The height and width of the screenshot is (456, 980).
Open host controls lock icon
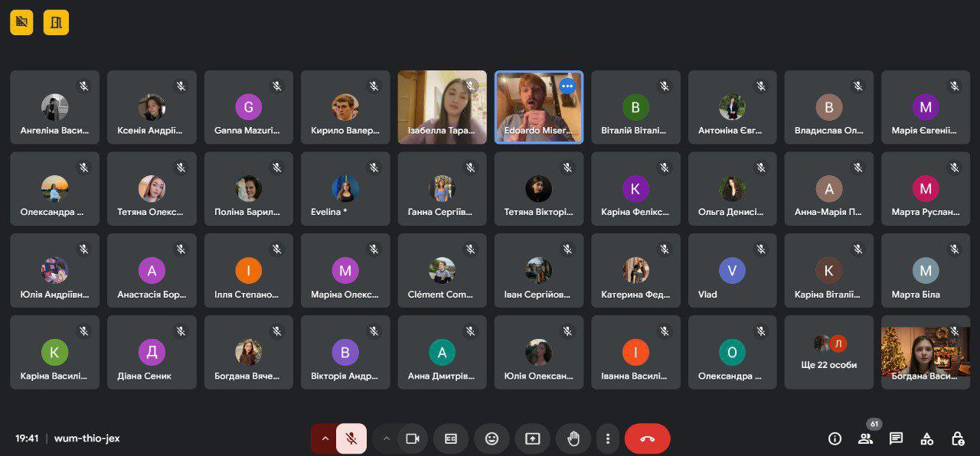[957, 438]
